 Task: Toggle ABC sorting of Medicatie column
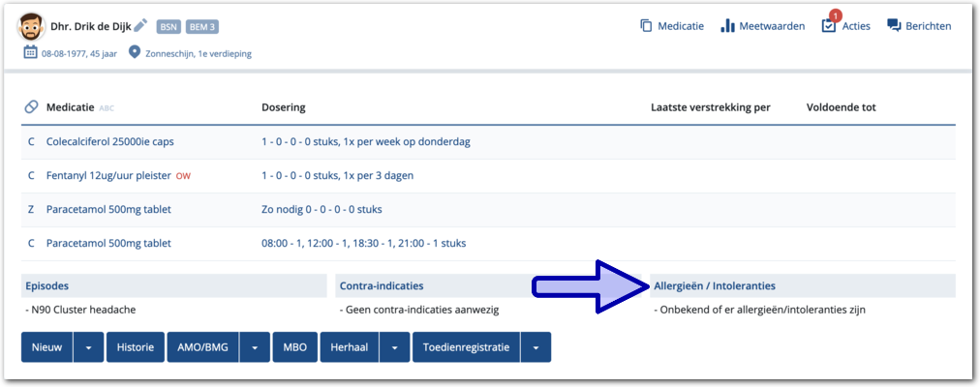coord(107,108)
